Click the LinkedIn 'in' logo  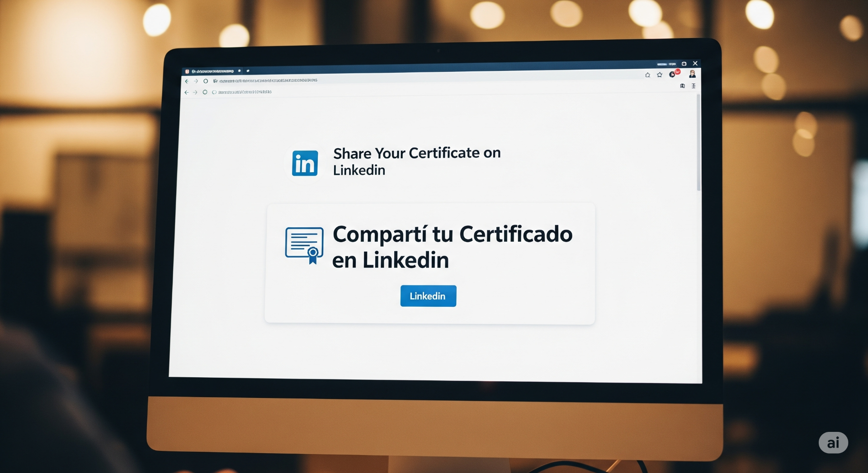click(x=305, y=163)
